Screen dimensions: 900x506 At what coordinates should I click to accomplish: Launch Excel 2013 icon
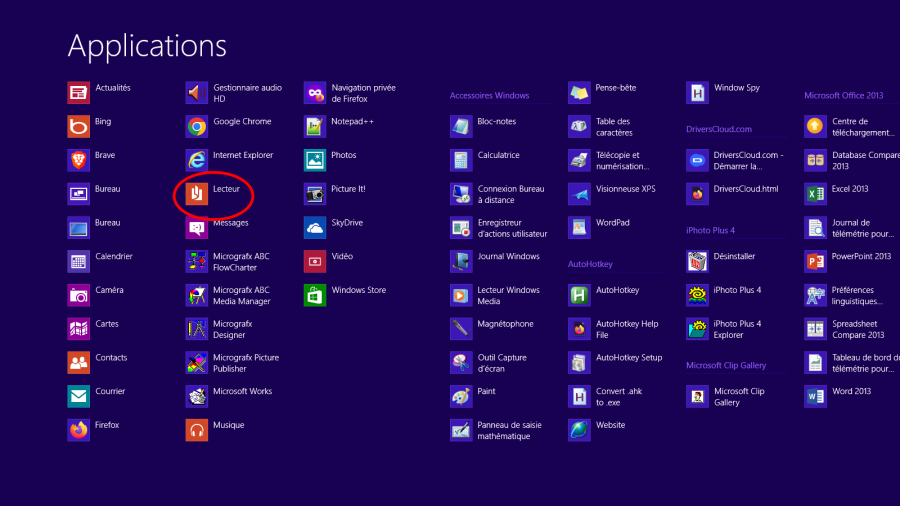816,194
